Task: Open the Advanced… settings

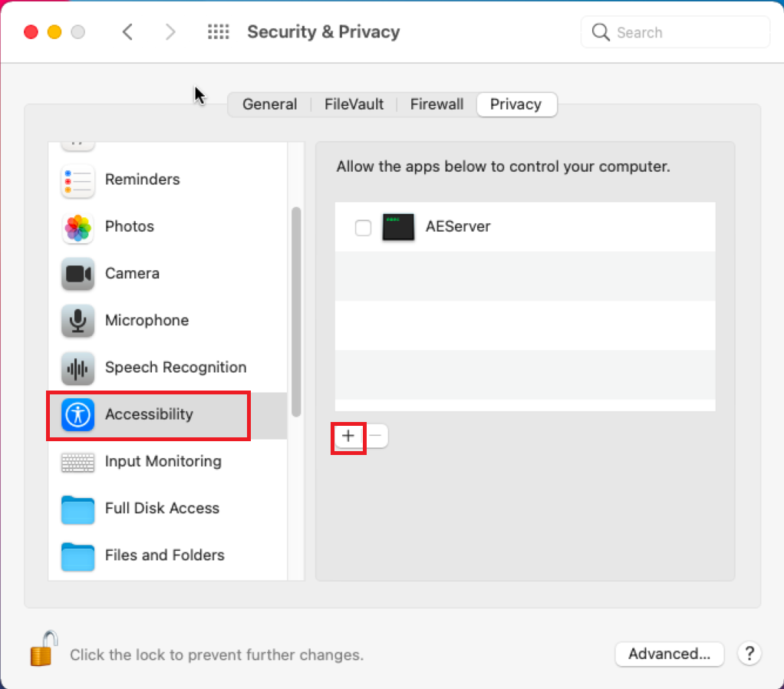Action: (669, 654)
